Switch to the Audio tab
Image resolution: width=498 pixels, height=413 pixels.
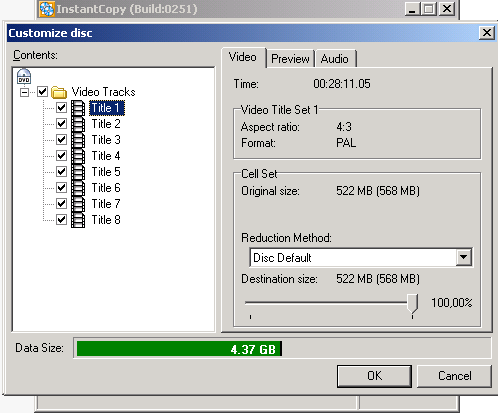pyautogui.click(x=335, y=59)
